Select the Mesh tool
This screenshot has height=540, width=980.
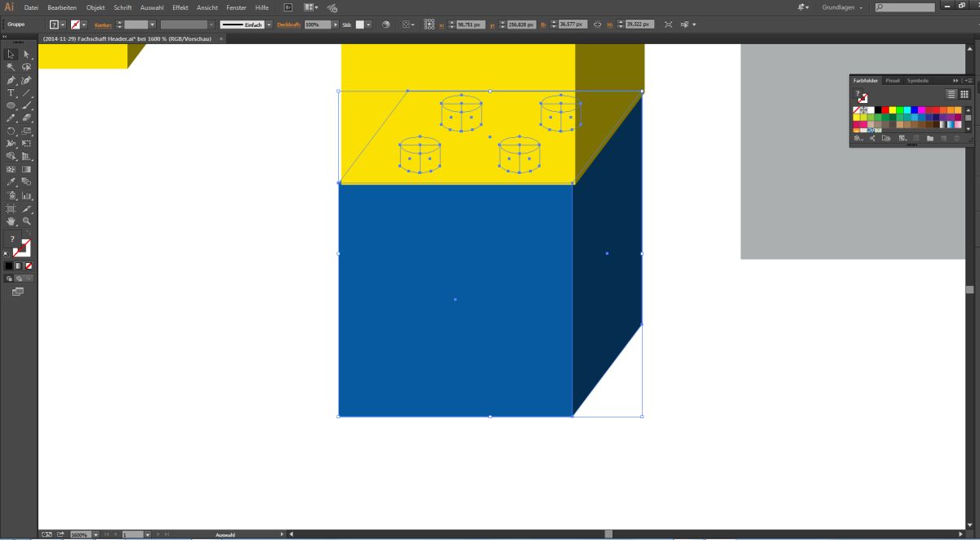pos(11,169)
